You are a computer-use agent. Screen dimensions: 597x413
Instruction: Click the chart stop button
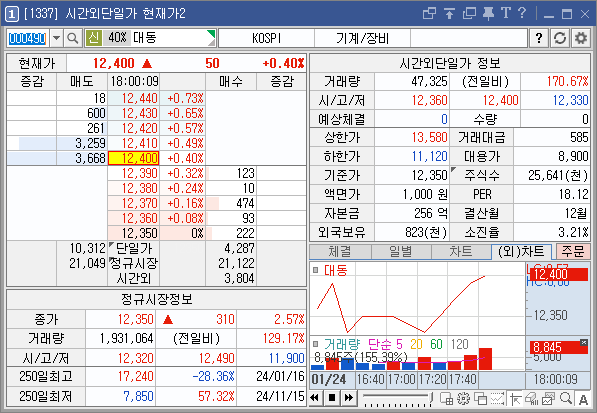(x=332, y=398)
